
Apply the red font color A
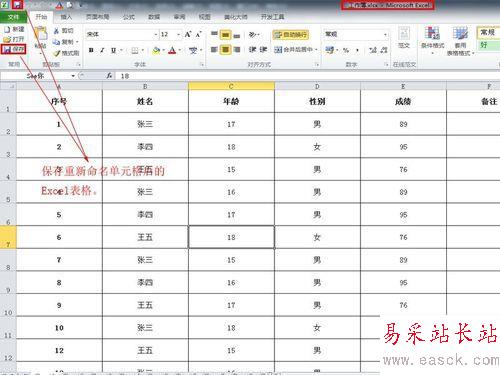pos(172,50)
